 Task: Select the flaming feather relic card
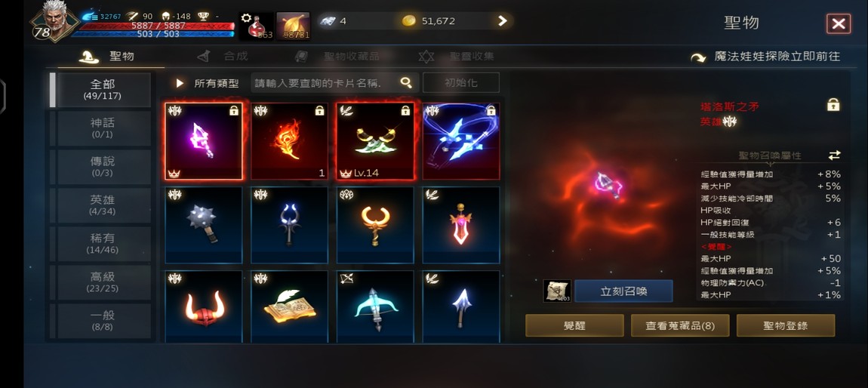290,141
